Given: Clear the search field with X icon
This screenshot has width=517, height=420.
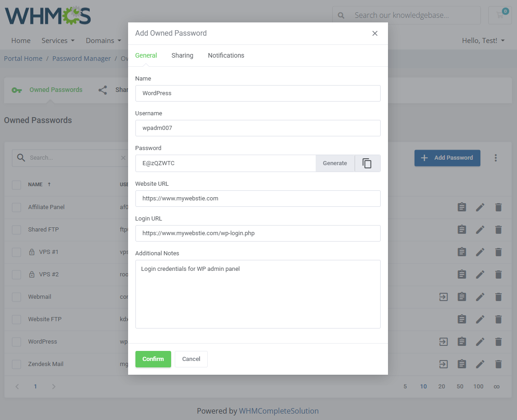Looking at the screenshot, I should tap(123, 158).
